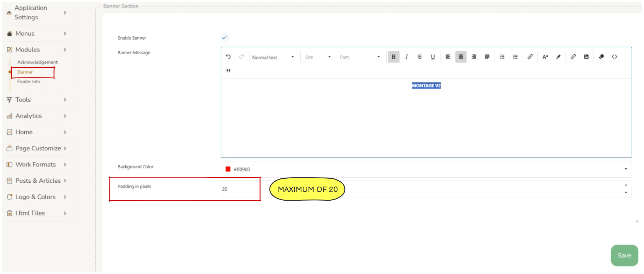Viewport: 644px width, 274px height.
Task: Insert a blockquote in banner message
Action: pyautogui.click(x=228, y=71)
